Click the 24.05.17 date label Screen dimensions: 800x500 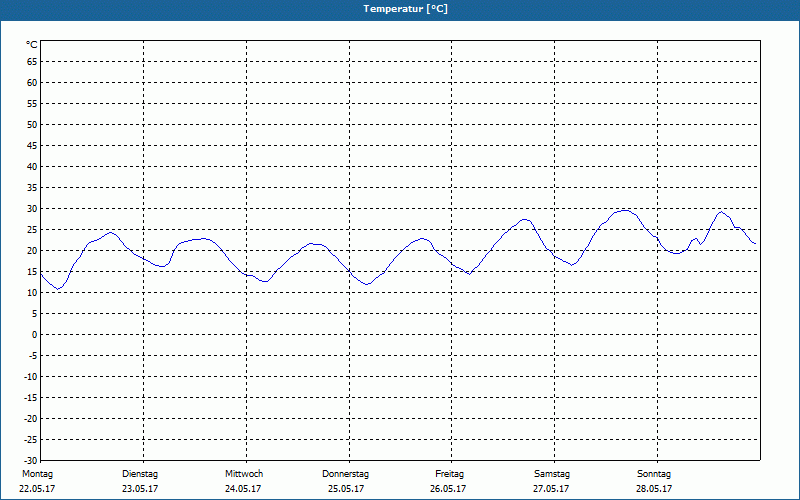[243, 489]
